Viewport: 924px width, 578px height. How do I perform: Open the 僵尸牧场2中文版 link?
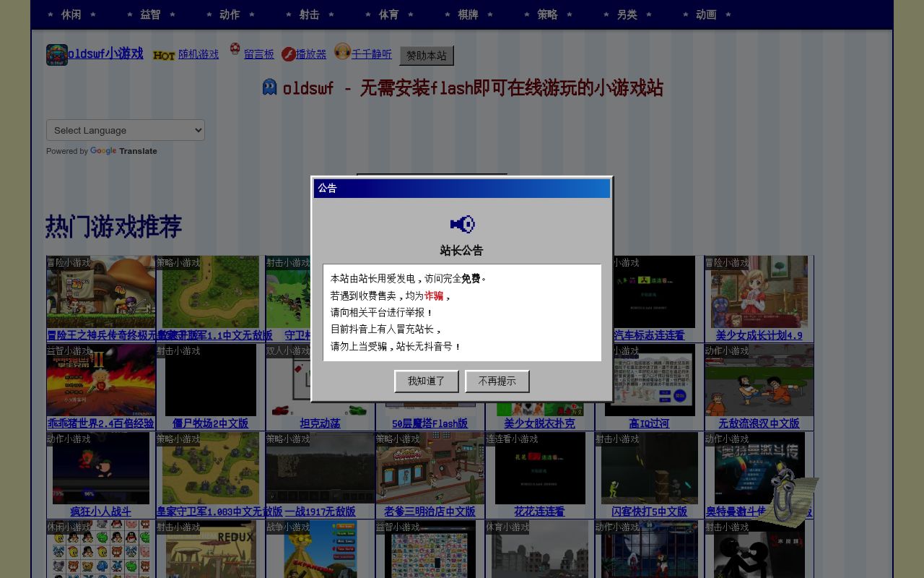point(210,423)
